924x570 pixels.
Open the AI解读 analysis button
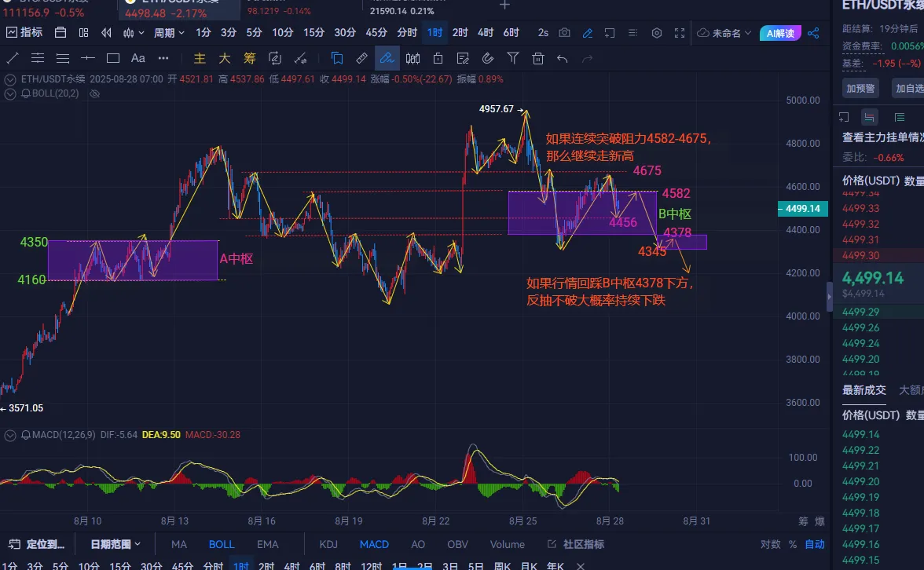(x=780, y=33)
